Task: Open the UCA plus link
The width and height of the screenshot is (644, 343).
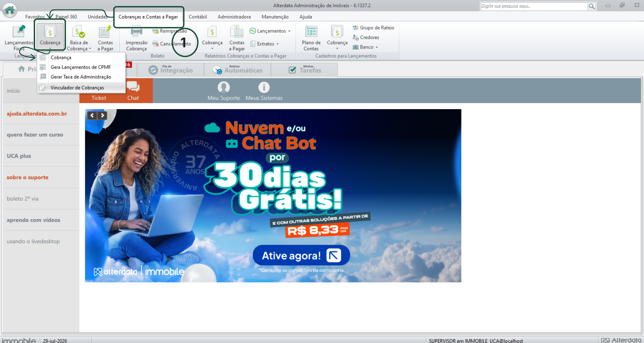Action: [x=19, y=156]
